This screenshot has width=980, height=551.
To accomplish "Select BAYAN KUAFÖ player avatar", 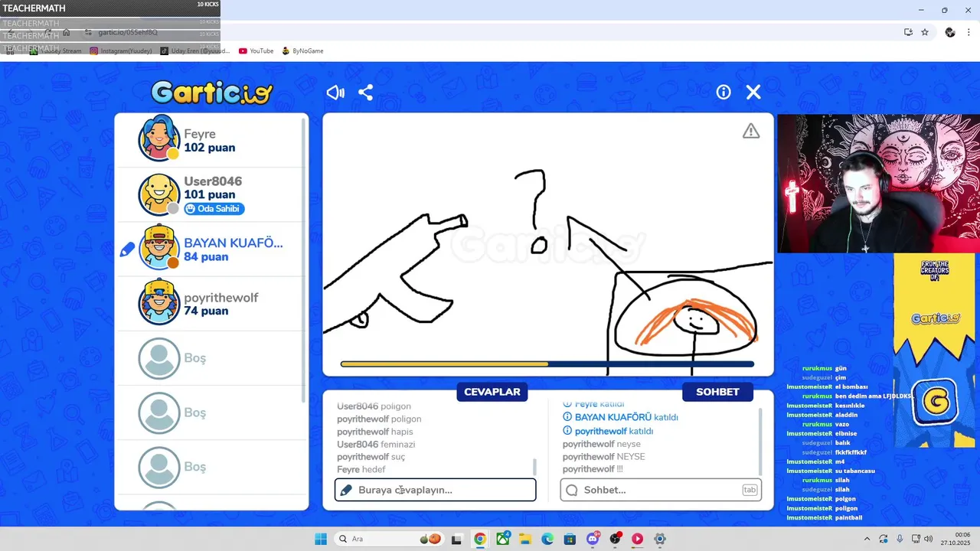I will click(x=159, y=249).
